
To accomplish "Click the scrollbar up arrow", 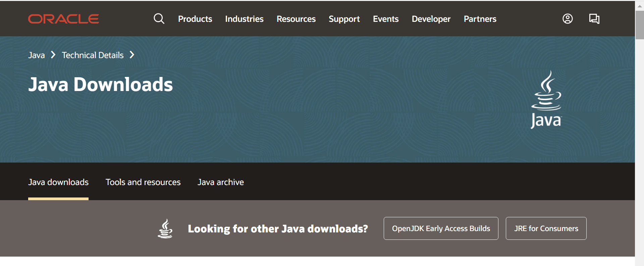I will coord(640,6).
